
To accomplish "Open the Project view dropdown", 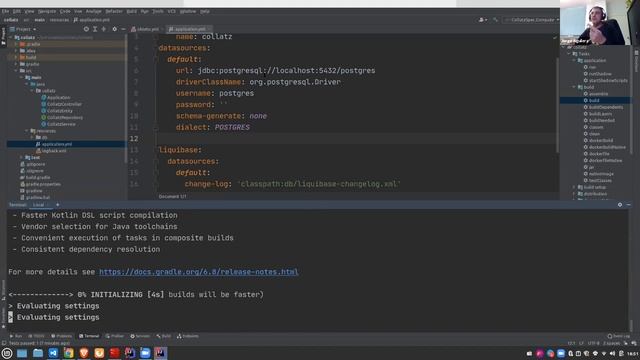I will point(23,29).
